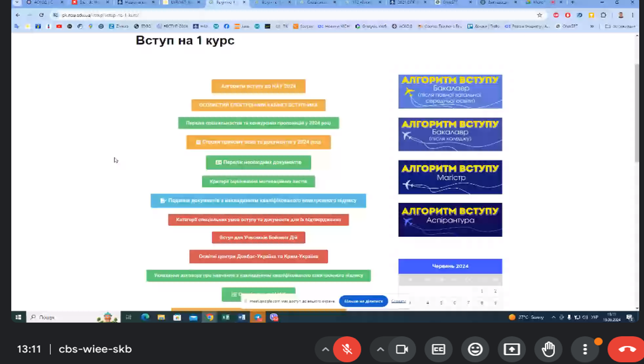
Task: Expand video settings chevron beside camera
Action: (380, 349)
